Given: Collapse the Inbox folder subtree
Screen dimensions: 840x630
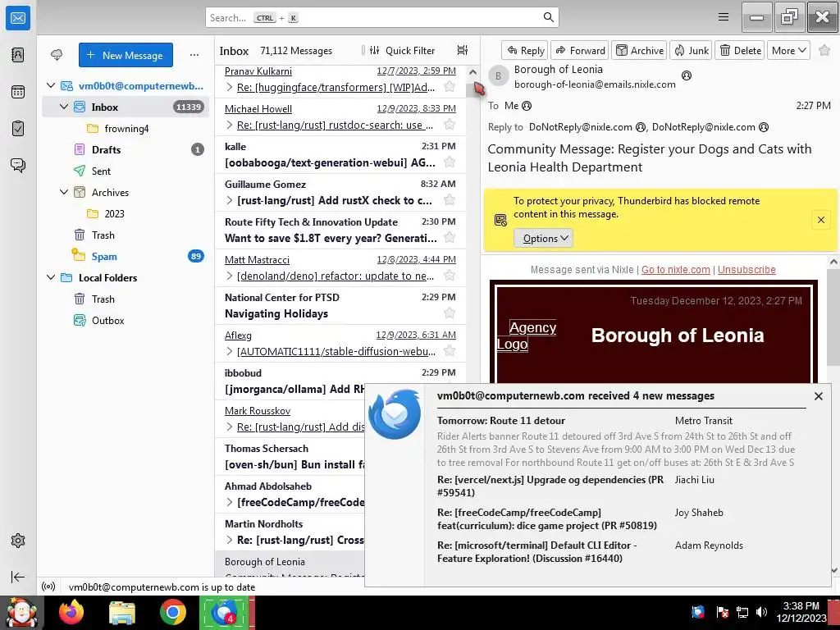Looking at the screenshot, I should point(64,107).
